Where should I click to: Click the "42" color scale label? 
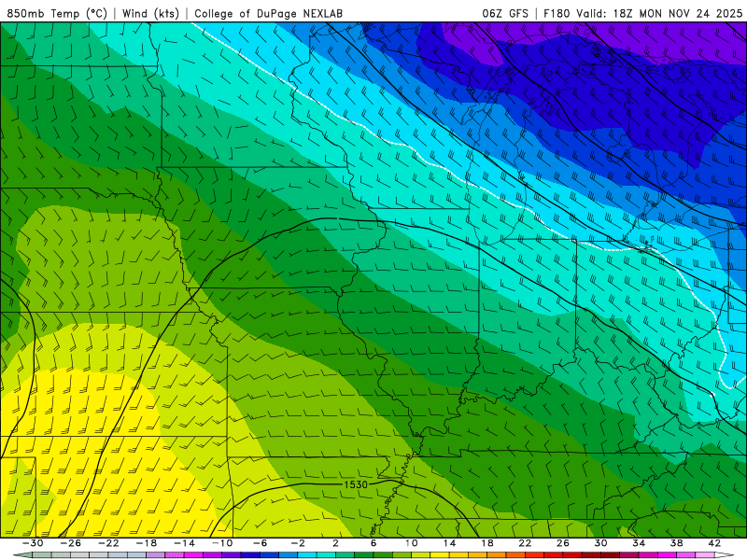coord(714,543)
